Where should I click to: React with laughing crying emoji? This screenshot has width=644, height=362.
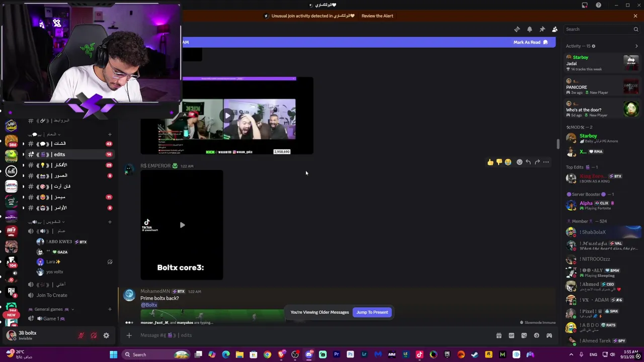coord(508,162)
